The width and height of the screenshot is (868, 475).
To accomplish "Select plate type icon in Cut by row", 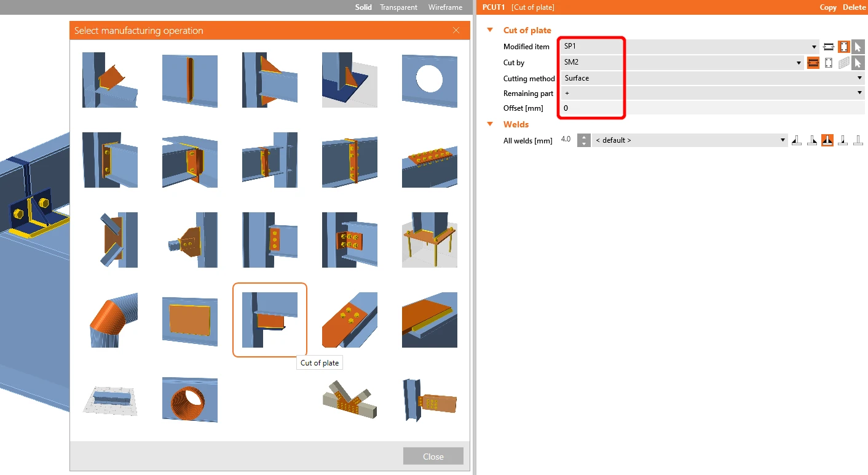I will [829, 63].
